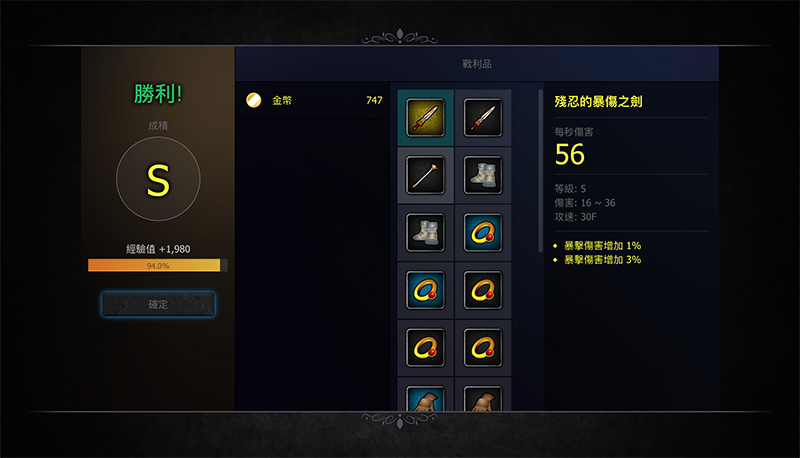
Task: Open the 戰利品 header tab
Action: (477, 64)
